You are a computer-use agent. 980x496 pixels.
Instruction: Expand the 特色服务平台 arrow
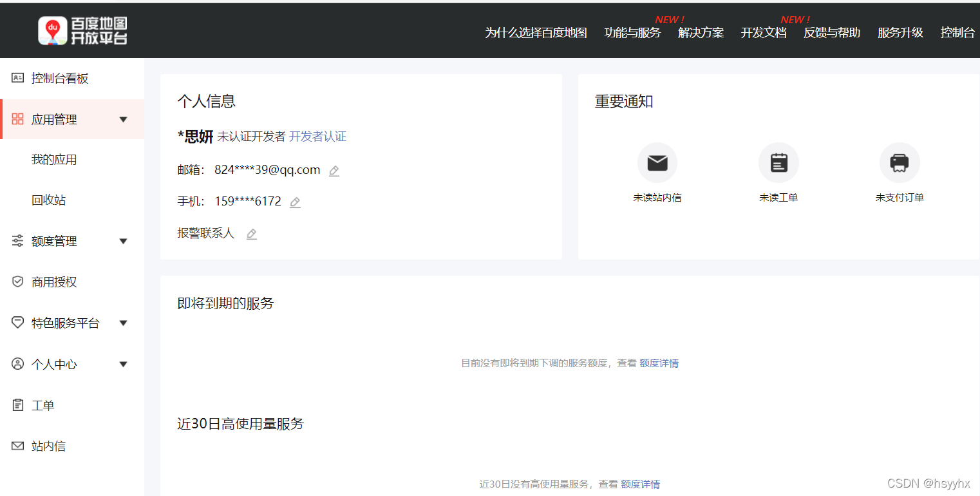point(124,323)
